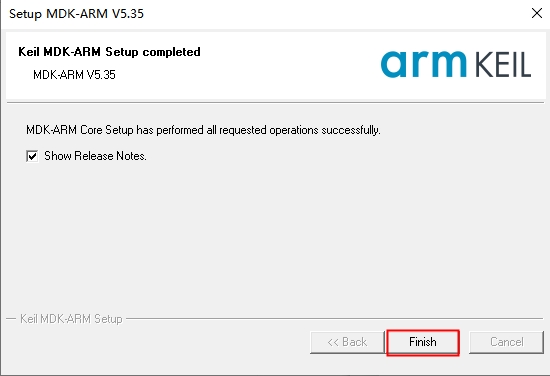Click the checkmark inside the release notes box
Screen dimensions: 550x376
32,156
